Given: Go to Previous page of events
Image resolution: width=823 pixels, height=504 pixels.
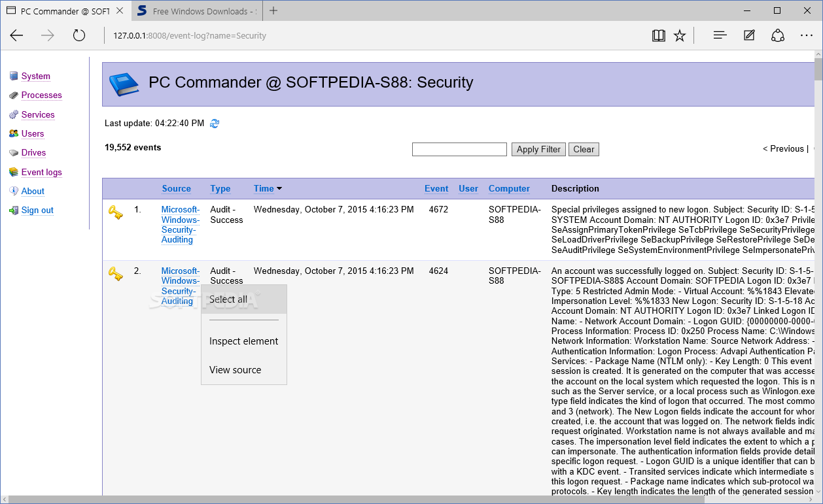Looking at the screenshot, I should pos(783,149).
